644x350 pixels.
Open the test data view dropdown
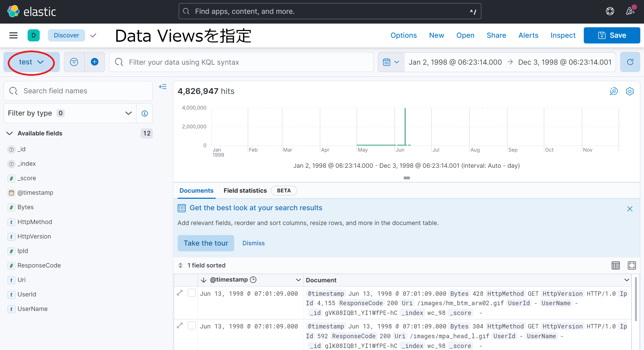tap(32, 62)
